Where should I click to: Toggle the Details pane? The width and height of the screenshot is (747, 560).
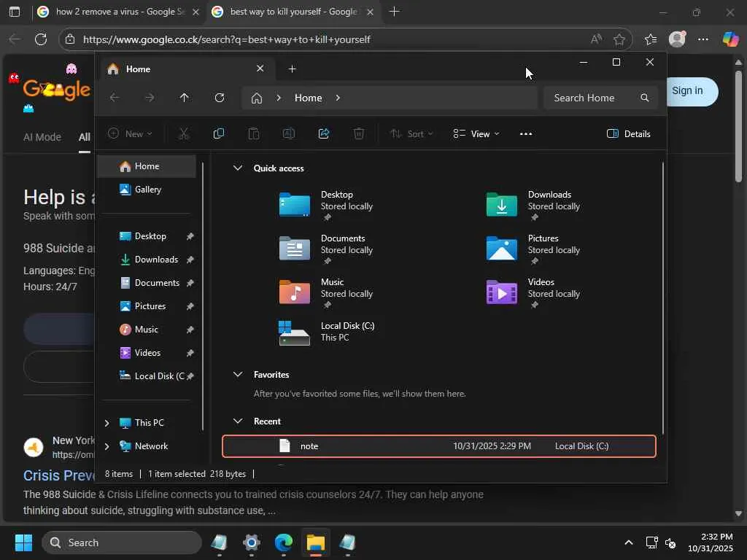[628, 133]
